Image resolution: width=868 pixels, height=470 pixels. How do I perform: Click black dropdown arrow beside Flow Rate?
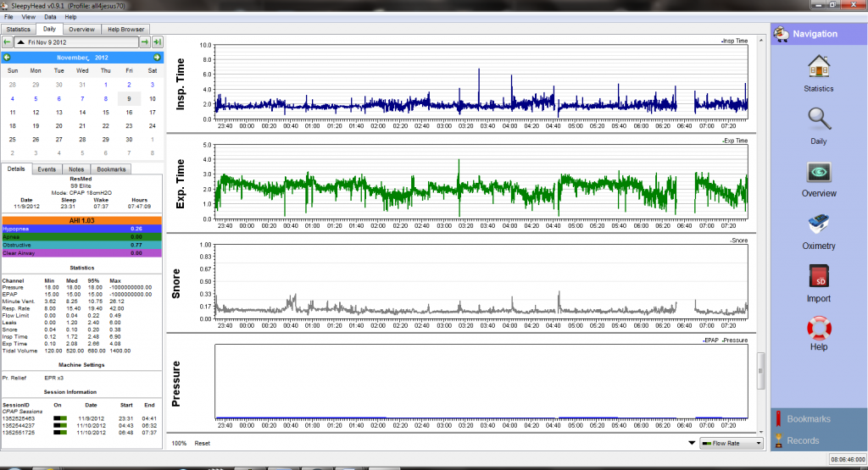click(x=692, y=443)
